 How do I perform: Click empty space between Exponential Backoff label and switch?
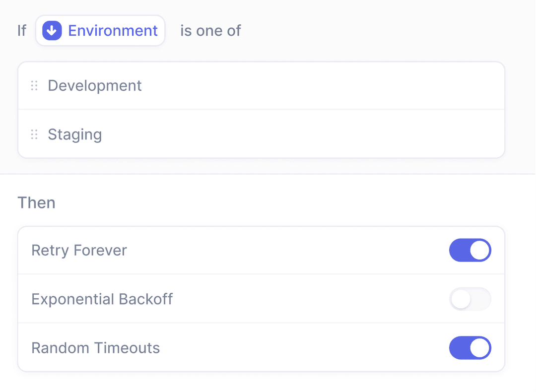308,299
